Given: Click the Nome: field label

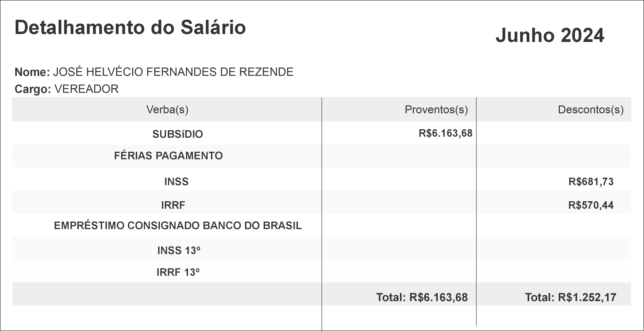Looking at the screenshot, I should click(x=32, y=72).
